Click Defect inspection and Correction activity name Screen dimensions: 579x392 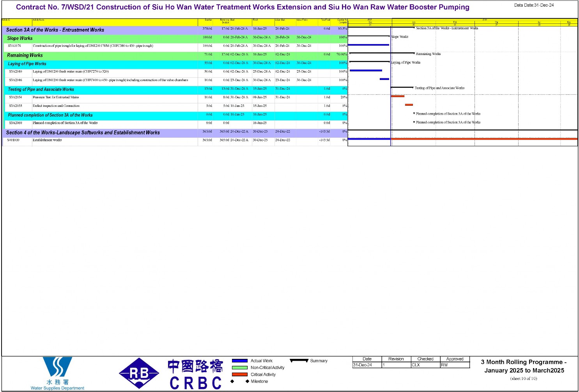[x=56, y=106]
